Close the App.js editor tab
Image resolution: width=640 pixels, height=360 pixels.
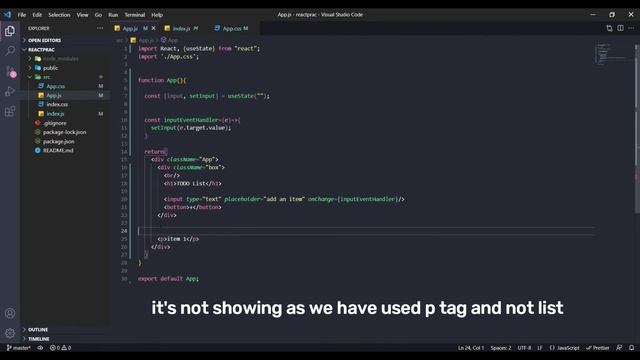click(154, 28)
